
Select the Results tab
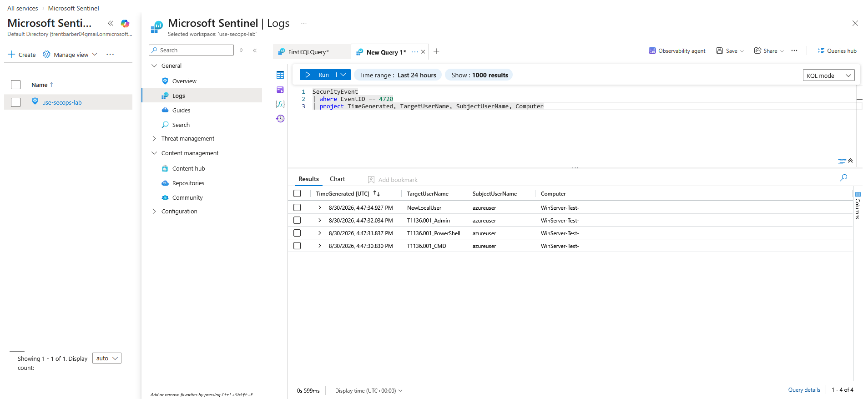click(x=308, y=179)
